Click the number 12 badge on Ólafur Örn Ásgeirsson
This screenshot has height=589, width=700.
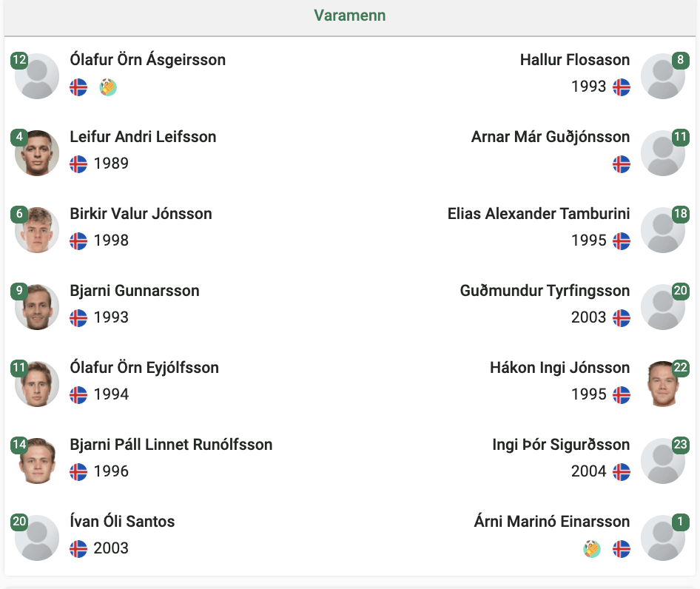20,60
